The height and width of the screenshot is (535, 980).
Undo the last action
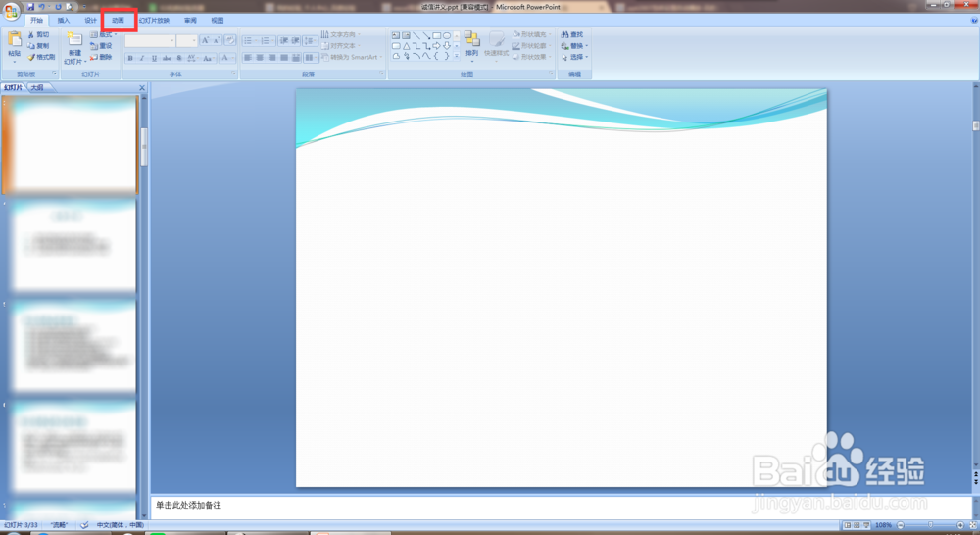(x=41, y=7)
